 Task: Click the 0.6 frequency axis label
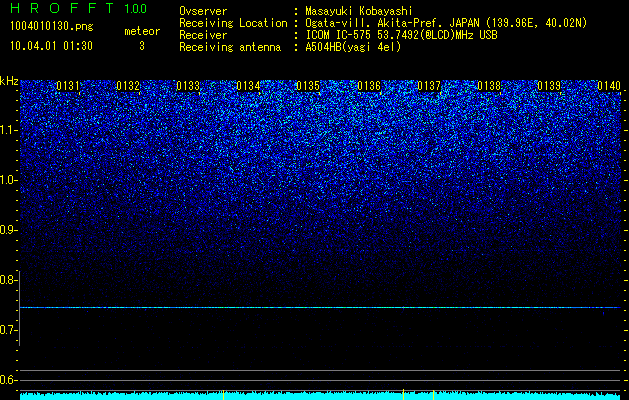(7, 380)
